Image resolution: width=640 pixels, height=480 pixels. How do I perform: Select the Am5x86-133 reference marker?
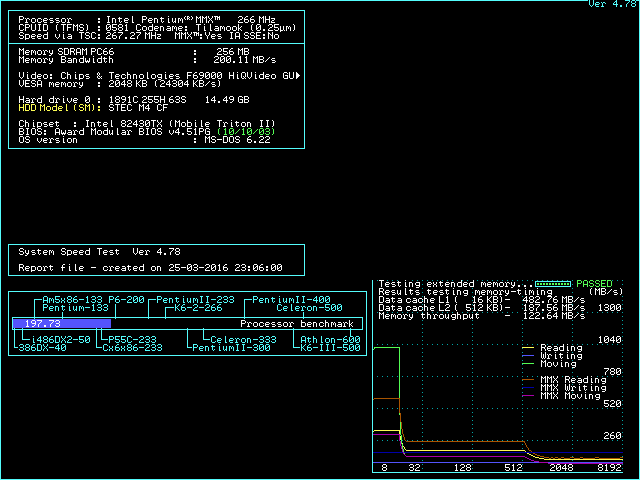[72, 300]
